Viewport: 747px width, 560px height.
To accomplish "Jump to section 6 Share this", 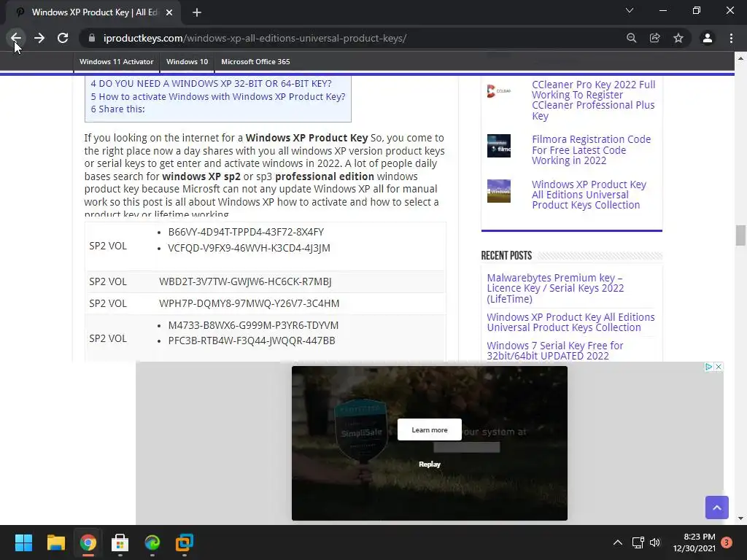I will pos(117,109).
